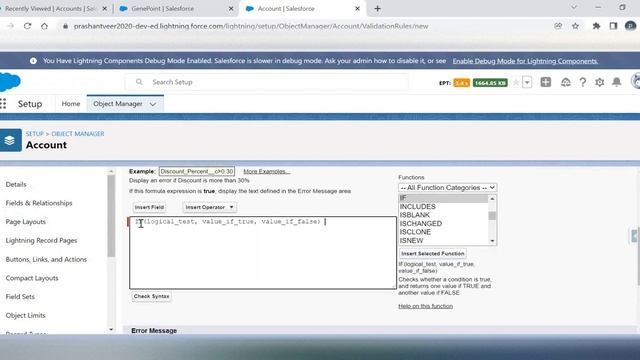Switch to Recently Viewed Accounts tab
Screen dimensions: 640x360
point(51,9)
